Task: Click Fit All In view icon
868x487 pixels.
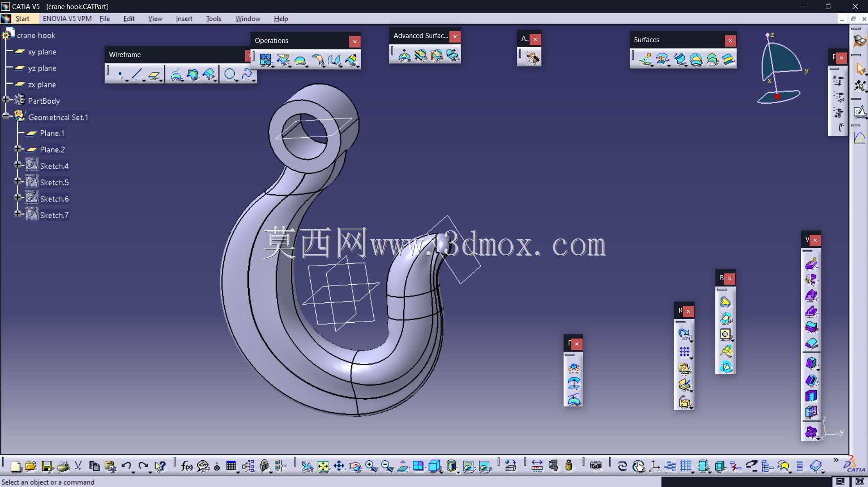Action: [323, 466]
